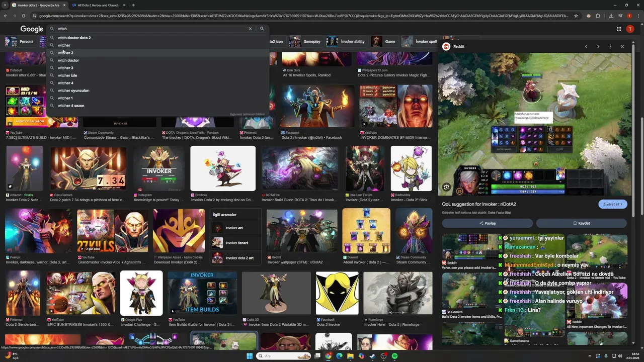
Task: Select the 'witcher 3' suggestion
Action: pyautogui.click(x=157, y=68)
